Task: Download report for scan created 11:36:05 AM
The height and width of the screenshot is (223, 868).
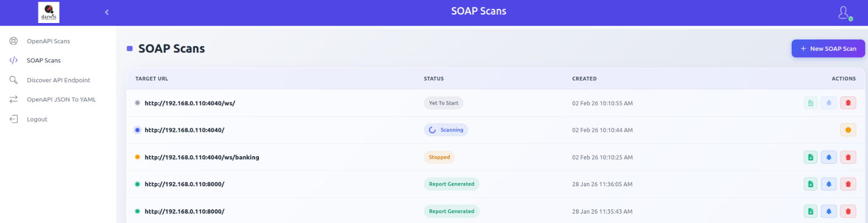Action: tap(810, 184)
